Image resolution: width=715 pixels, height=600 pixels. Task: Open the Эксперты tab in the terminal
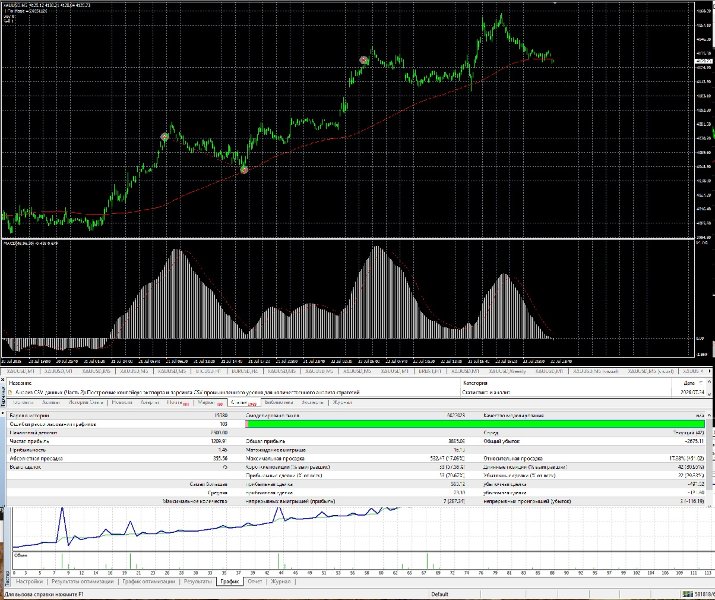click(312, 403)
